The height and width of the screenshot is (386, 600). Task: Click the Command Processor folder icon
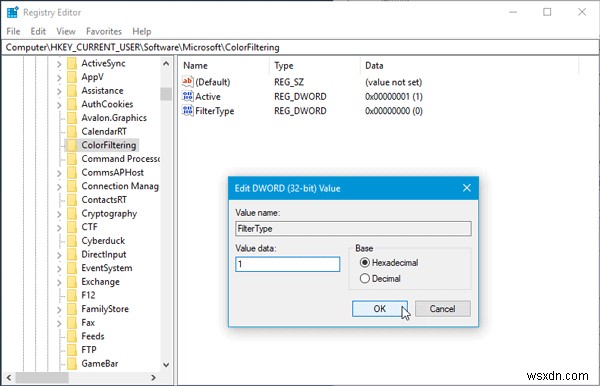pos(72,159)
